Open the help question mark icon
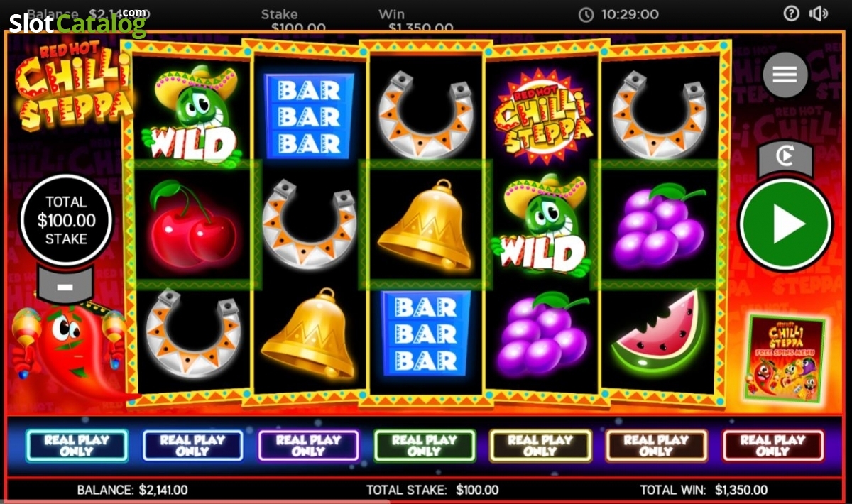 pos(792,13)
